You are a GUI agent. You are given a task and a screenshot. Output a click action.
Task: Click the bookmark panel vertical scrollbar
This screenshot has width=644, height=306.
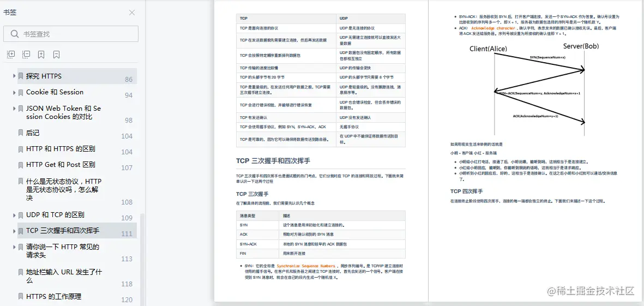coord(142,260)
